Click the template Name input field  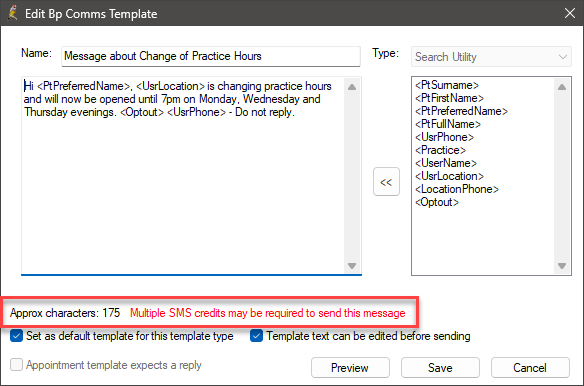click(x=211, y=56)
